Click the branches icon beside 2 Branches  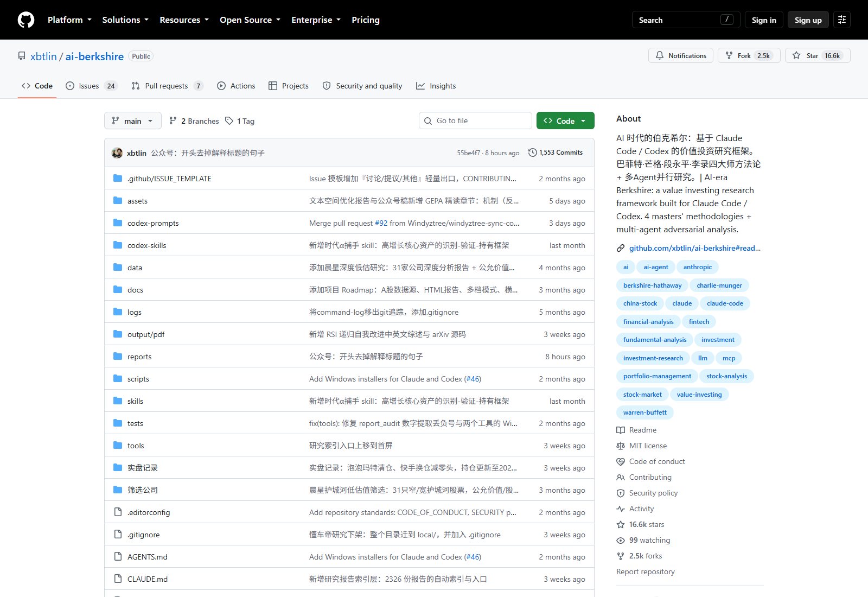tap(173, 121)
